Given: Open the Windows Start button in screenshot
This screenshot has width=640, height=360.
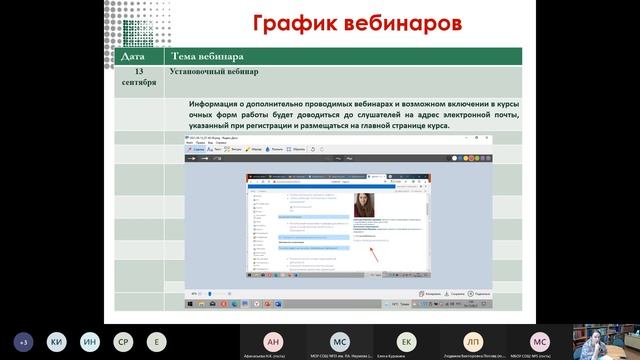Looking at the screenshot, I should coord(190,304).
